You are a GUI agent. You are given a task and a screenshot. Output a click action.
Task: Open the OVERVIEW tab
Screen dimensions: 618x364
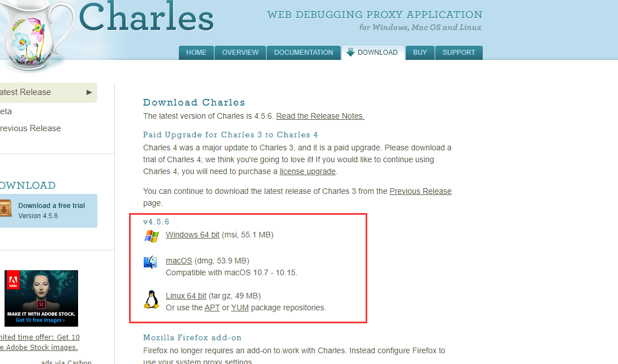241,53
